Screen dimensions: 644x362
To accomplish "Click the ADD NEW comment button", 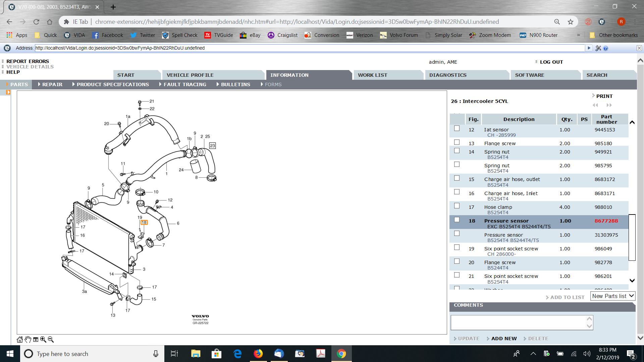I will point(503,339).
